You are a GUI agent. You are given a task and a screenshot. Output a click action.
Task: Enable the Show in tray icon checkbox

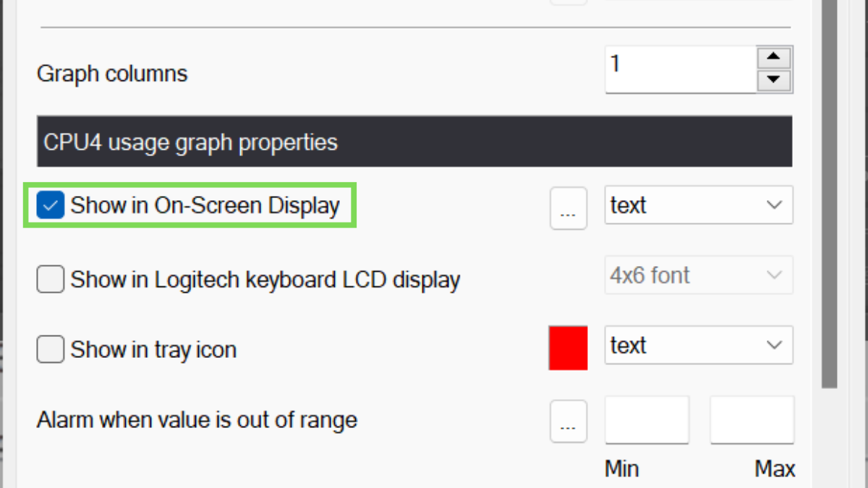(x=51, y=351)
